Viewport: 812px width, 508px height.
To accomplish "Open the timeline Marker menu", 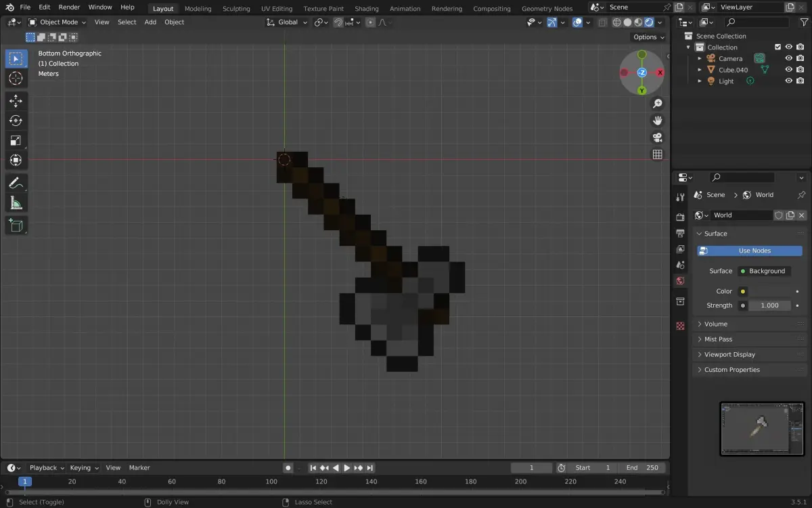I will coord(139,467).
